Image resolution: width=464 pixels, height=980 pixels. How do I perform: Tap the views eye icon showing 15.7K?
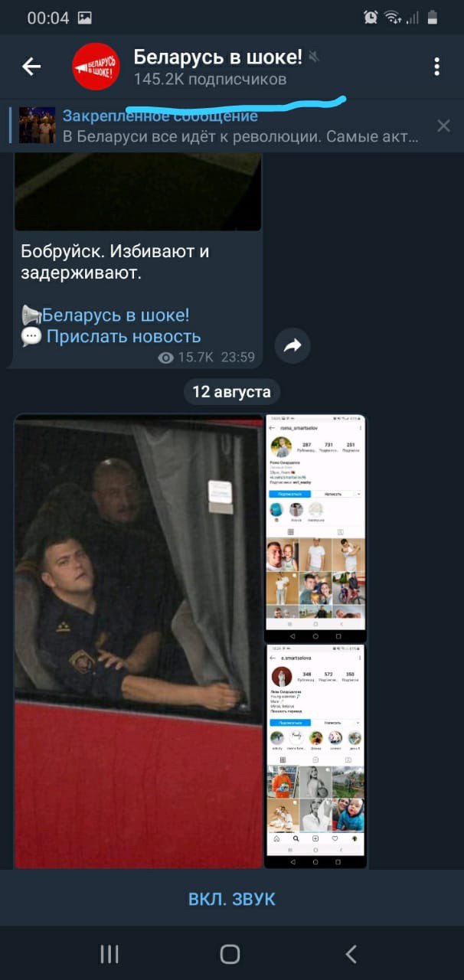pos(165,358)
